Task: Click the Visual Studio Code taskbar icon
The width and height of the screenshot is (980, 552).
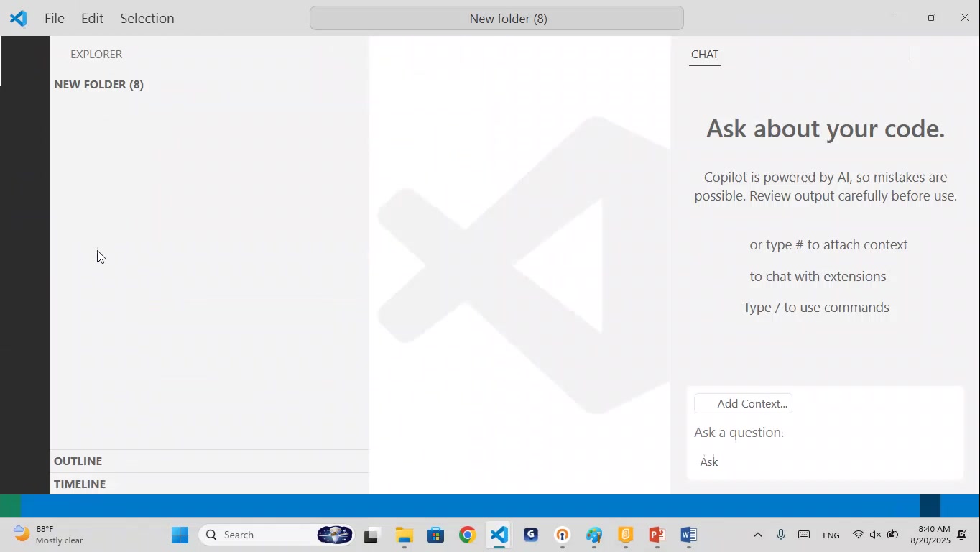Action: coord(499,535)
